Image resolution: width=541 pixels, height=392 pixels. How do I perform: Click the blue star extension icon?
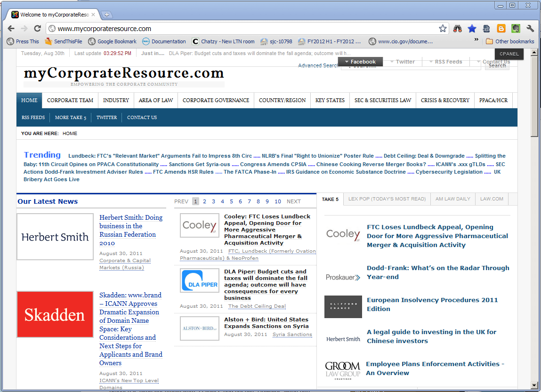tap(472, 29)
